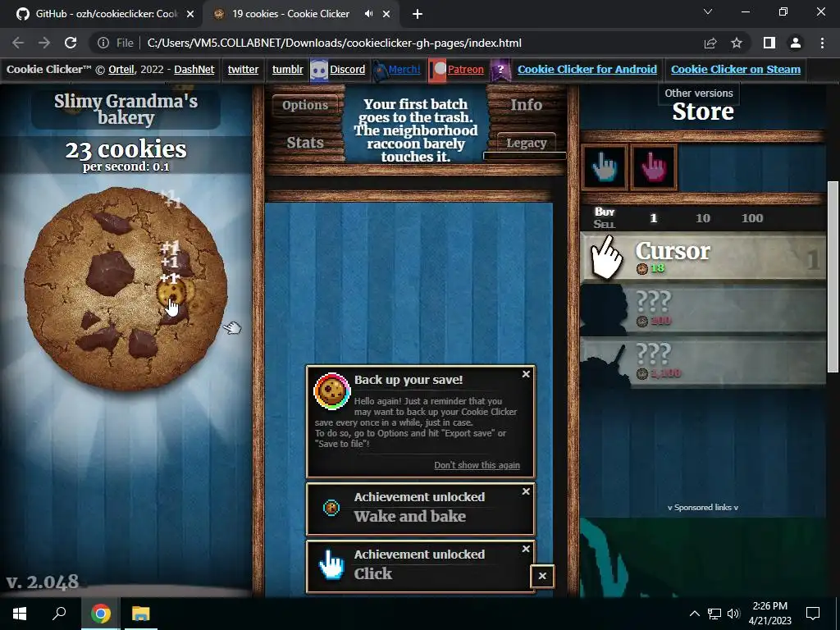Click the news ticker message
This screenshot has height=630, width=840.
click(x=416, y=130)
